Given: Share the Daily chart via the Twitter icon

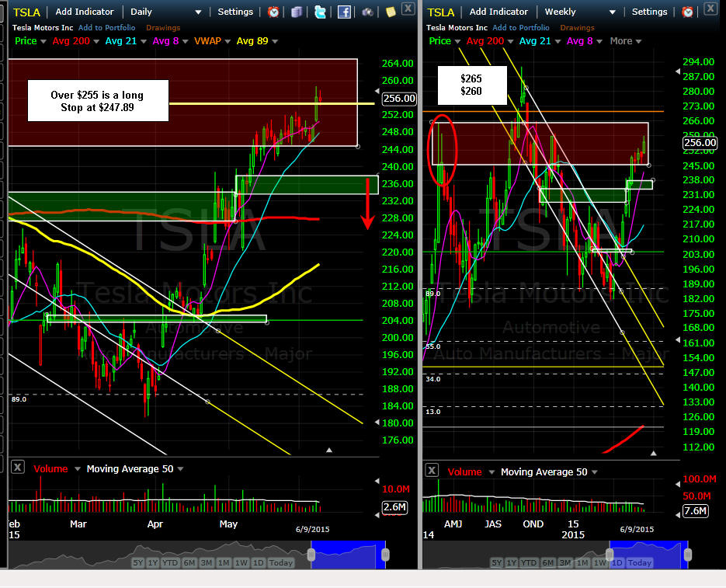Looking at the screenshot, I should [320, 12].
